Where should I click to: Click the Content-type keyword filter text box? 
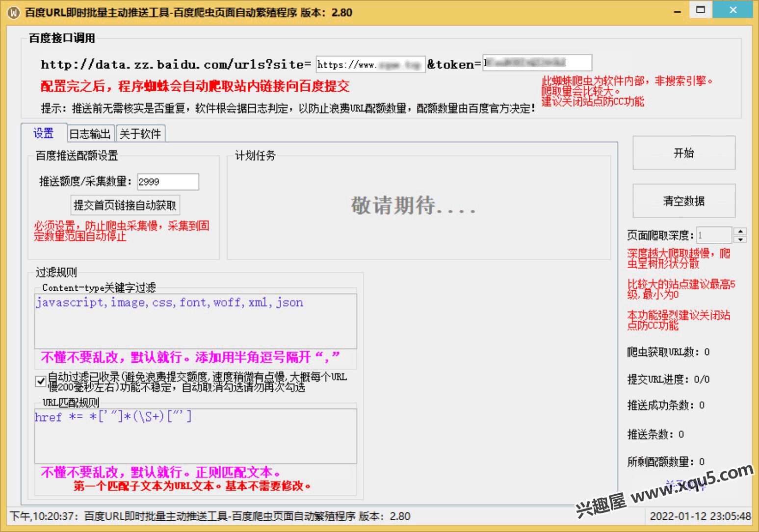195,321
